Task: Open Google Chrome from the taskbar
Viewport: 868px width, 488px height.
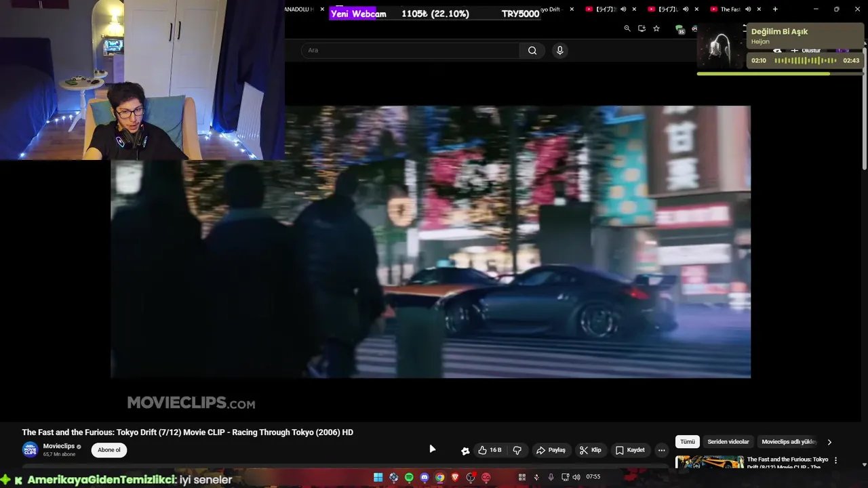Action: 440,477
